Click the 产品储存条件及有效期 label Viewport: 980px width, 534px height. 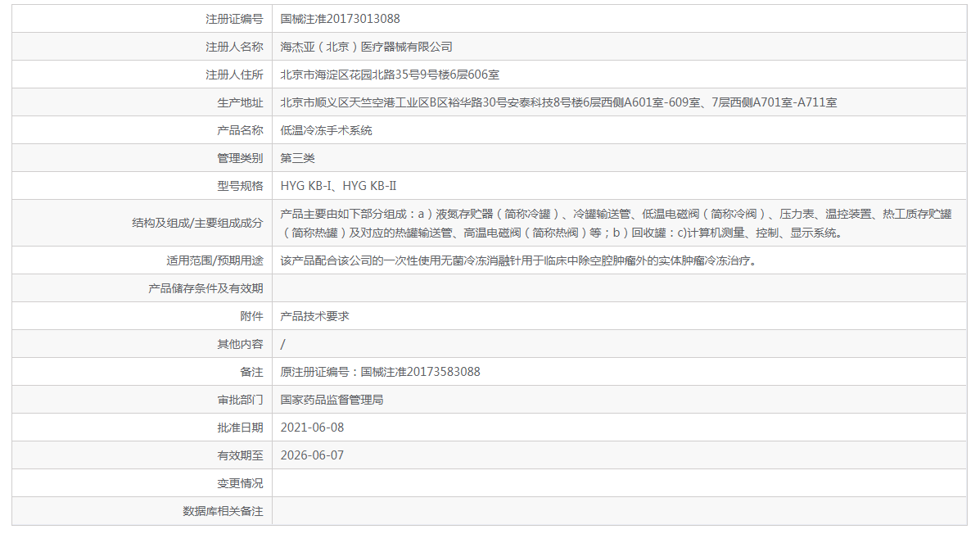pyautogui.click(x=205, y=288)
